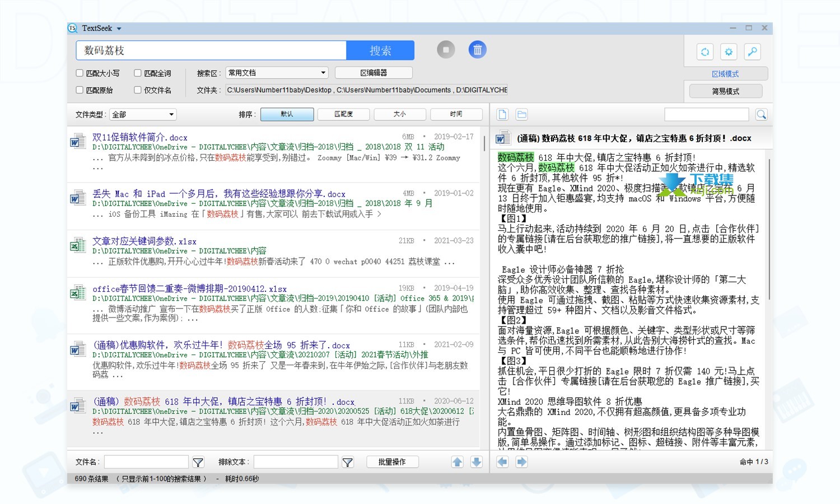Click the preview pane search field
Screen dimensions: 840x504
(707, 114)
